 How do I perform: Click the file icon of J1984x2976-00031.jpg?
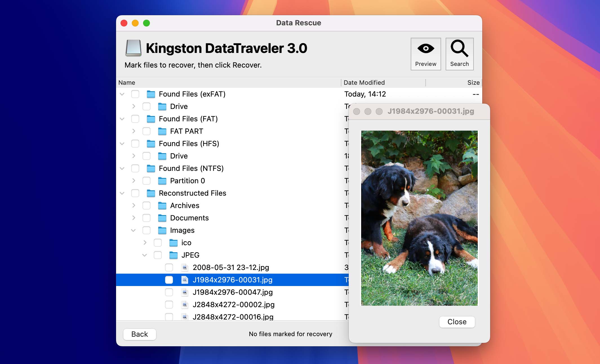(x=185, y=280)
